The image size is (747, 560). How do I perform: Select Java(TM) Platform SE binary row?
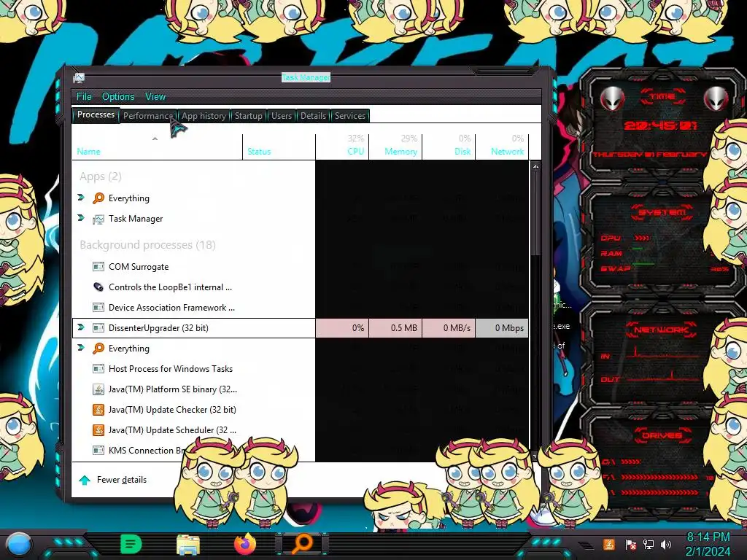(x=300, y=389)
